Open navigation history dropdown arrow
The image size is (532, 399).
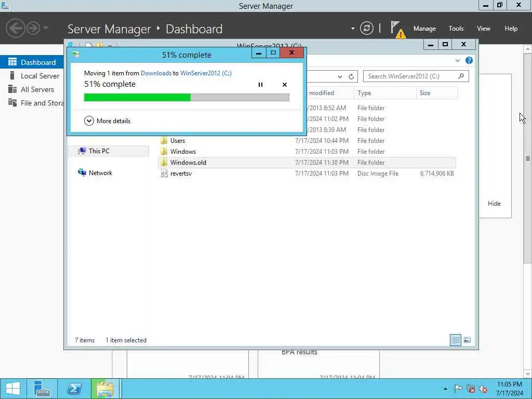point(46,28)
